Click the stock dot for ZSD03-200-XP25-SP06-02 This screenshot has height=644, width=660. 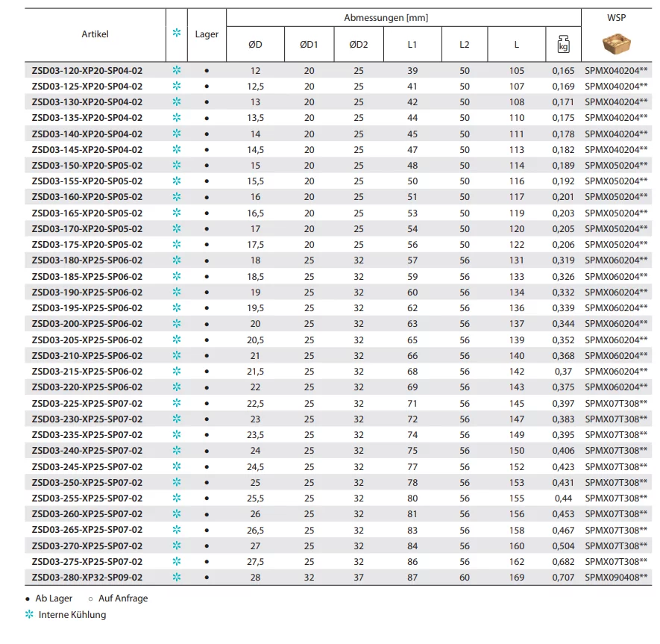(207, 325)
